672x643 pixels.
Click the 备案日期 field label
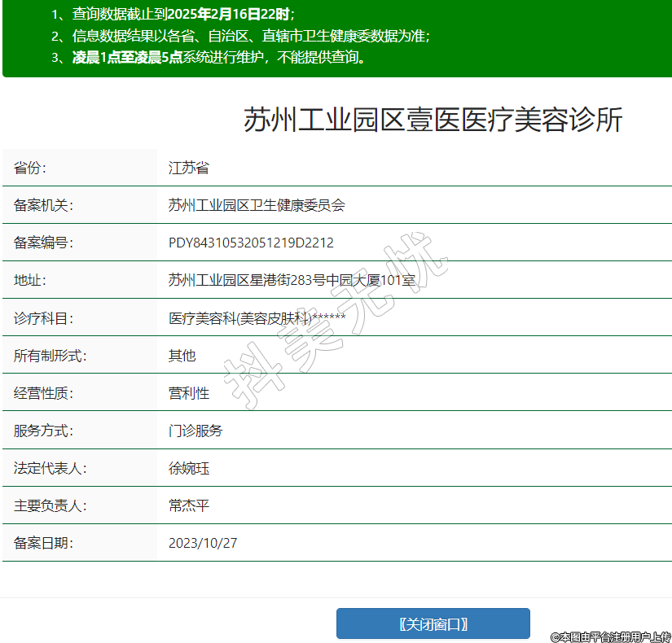tap(43, 543)
